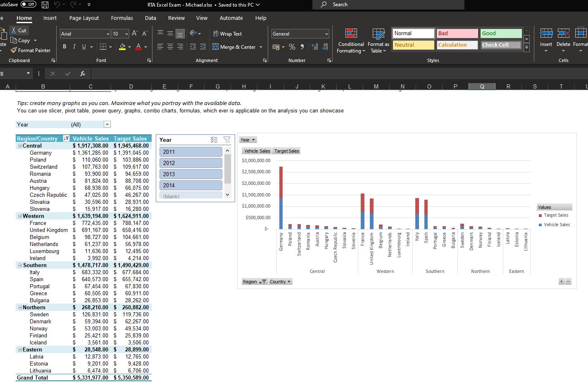Image resolution: width=588 pixels, height=392 pixels.
Task: Increase indent
Action: coord(203,47)
